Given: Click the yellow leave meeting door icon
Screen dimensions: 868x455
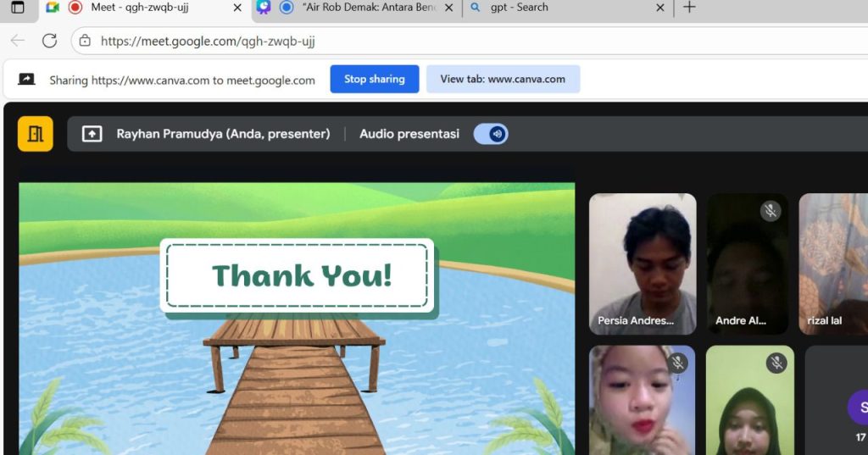Looking at the screenshot, I should tap(36, 134).
